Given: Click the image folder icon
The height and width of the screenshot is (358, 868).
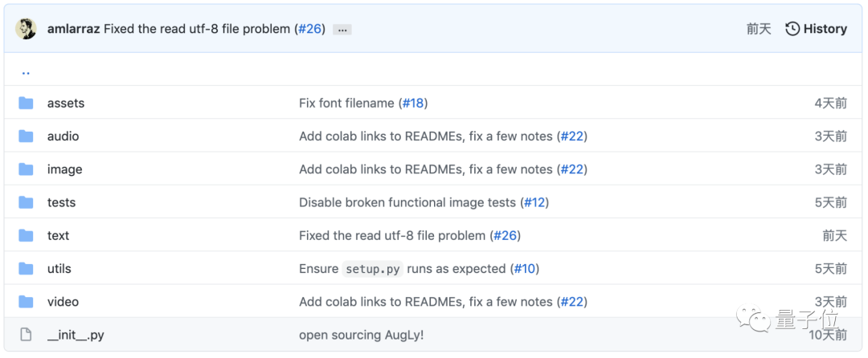Looking at the screenshot, I should point(26,169).
